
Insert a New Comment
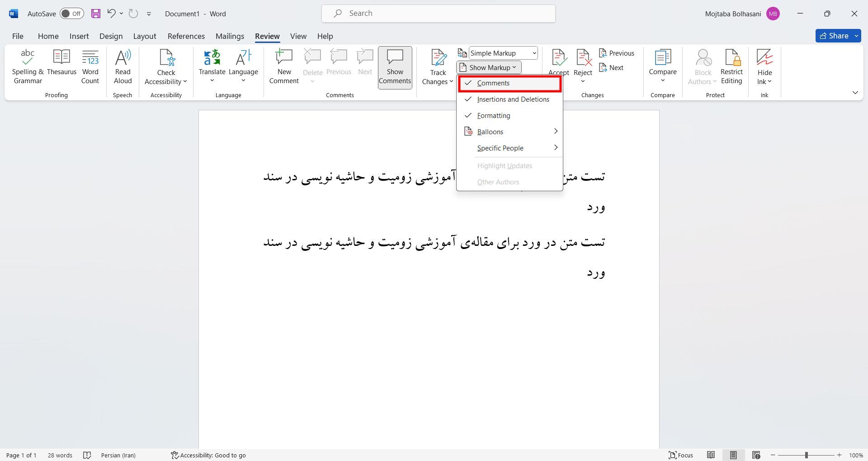(x=283, y=67)
